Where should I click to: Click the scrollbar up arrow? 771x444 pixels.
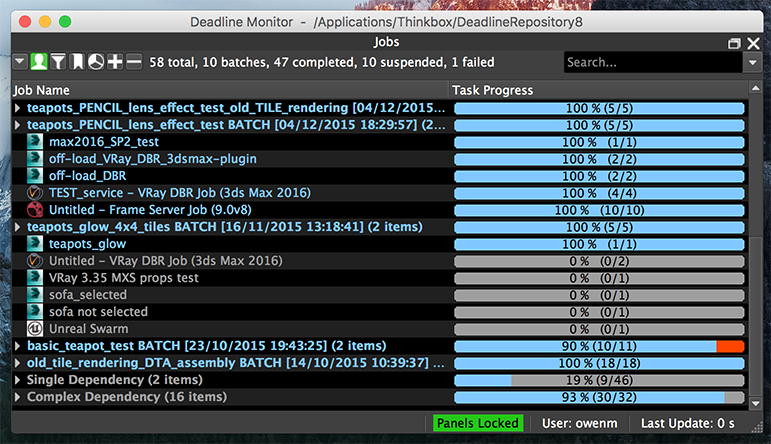(755, 89)
